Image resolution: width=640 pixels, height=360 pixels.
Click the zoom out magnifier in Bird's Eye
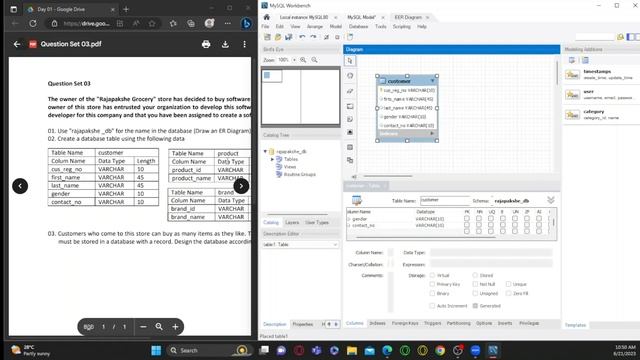click(314, 60)
